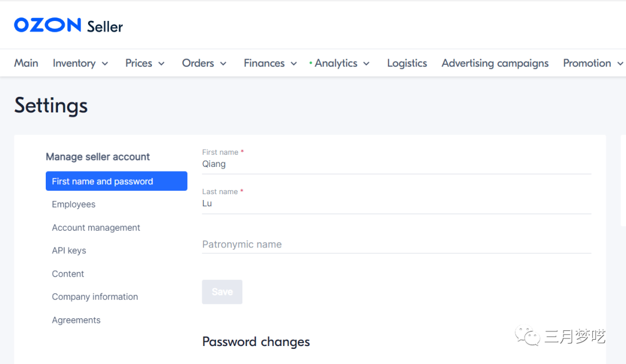Viewport: 626px width, 364px height.
Task: Go to the Logistics page
Action: (x=407, y=63)
